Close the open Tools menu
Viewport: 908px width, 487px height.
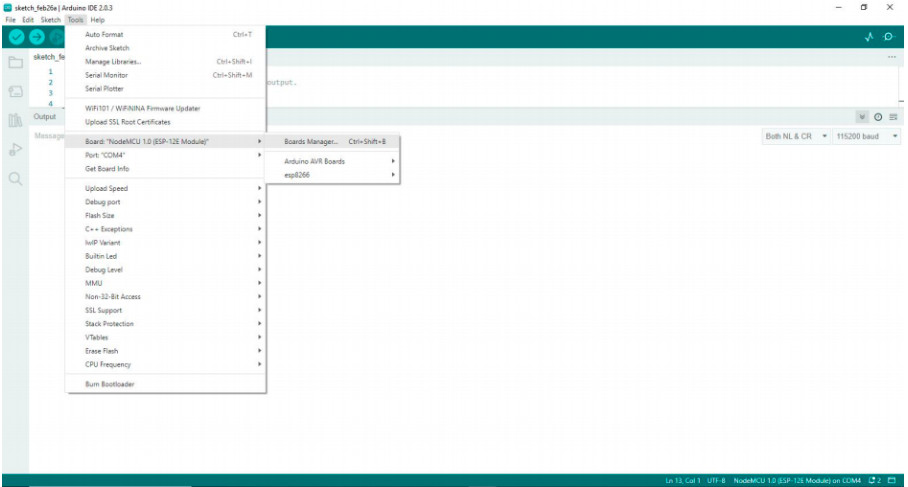pyautogui.click(x=75, y=20)
